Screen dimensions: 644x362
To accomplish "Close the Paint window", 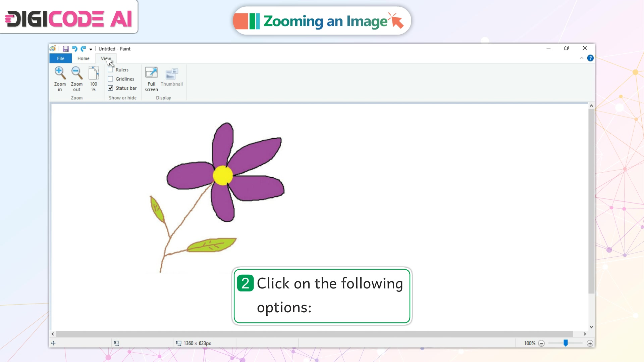I will coord(585,48).
